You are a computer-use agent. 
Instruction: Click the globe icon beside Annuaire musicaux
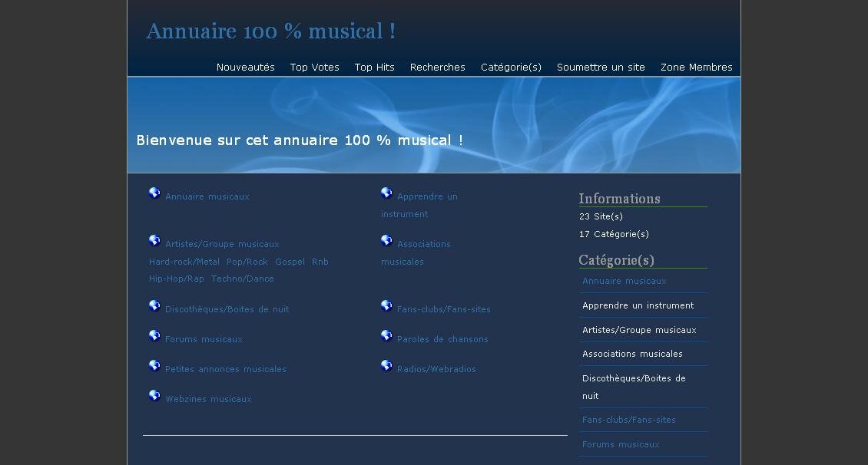point(154,193)
